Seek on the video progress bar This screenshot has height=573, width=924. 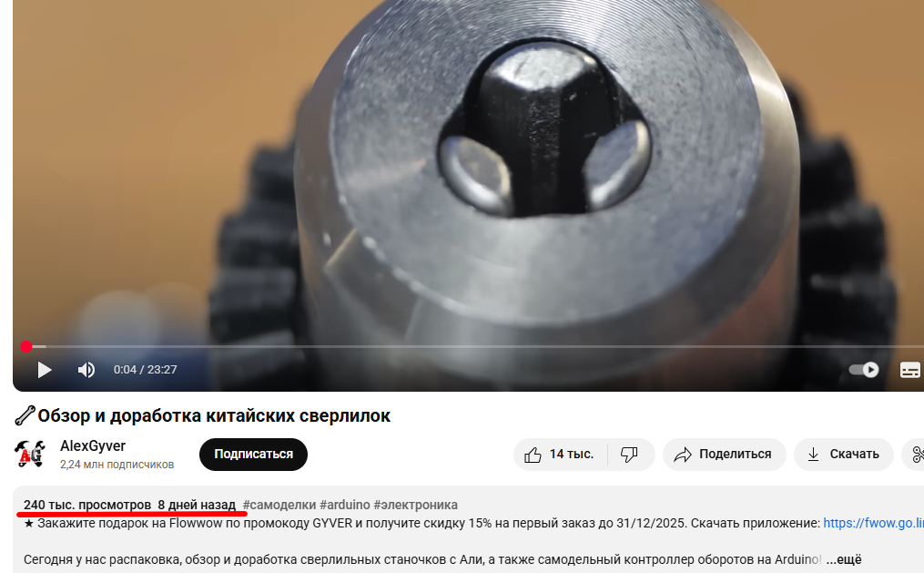(472, 347)
